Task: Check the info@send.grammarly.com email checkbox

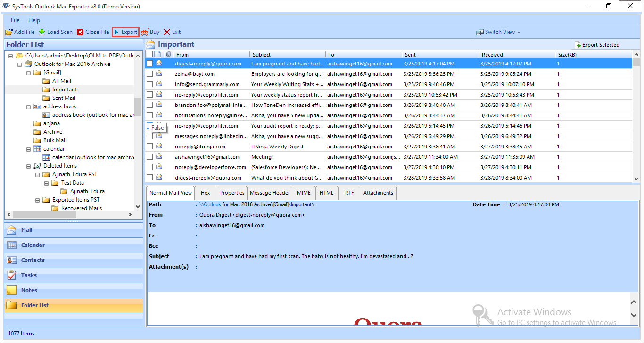Action: (x=149, y=84)
